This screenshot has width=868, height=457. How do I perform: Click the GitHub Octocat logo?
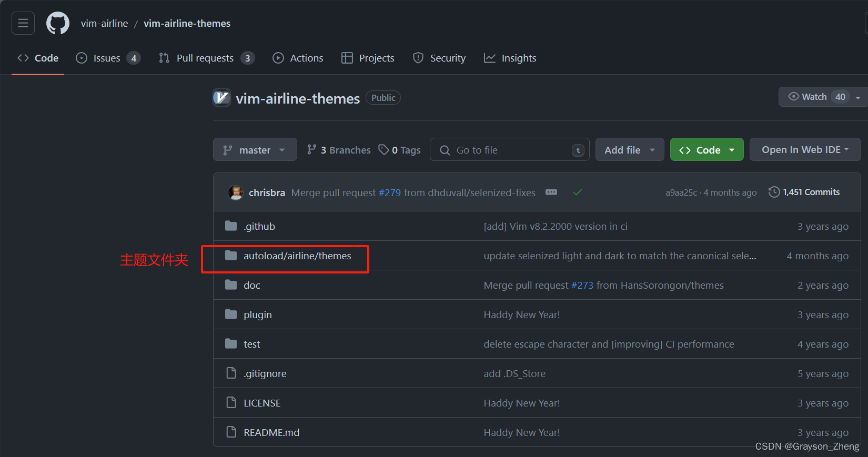click(58, 23)
